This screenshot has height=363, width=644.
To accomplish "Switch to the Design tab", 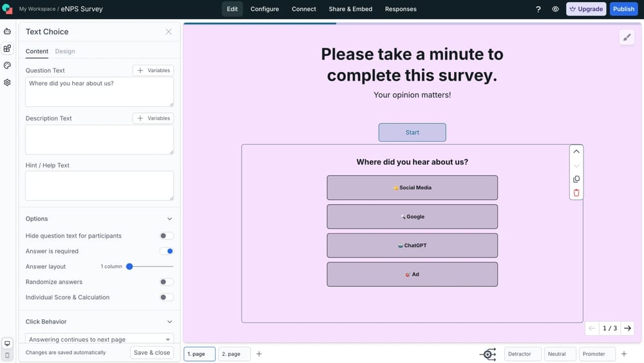I will click(65, 51).
